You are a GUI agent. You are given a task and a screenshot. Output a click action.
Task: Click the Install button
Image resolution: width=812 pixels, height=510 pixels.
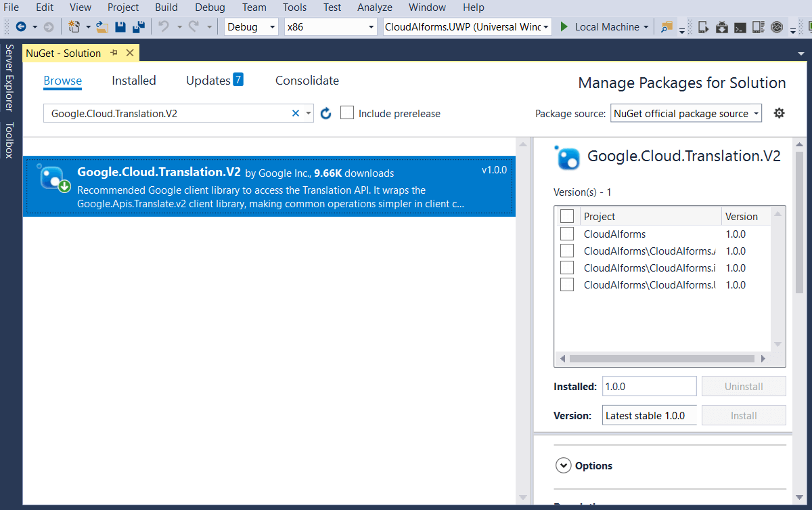pos(744,415)
